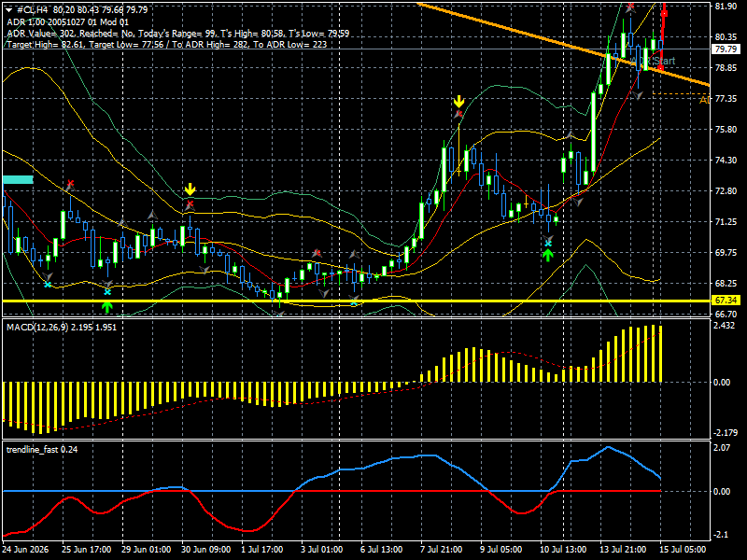Select the cyan rectangle at chart's left edge
The image size is (747, 560).
click(x=18, y=179)
